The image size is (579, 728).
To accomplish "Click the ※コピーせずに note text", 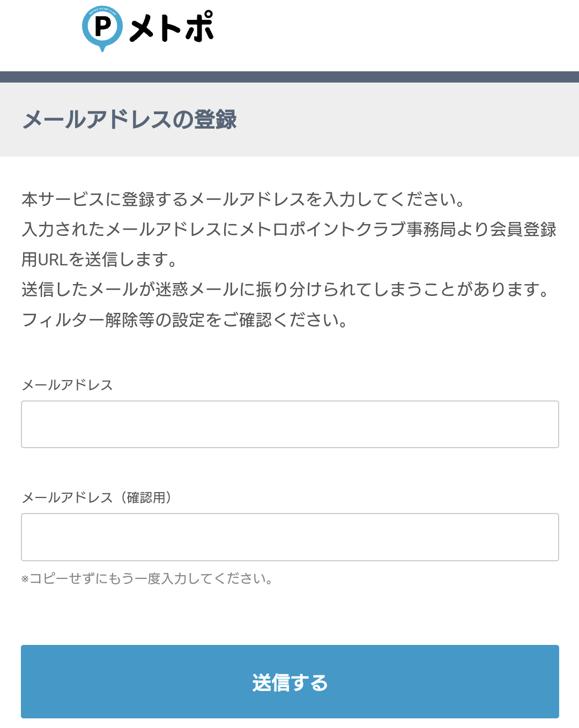I will pos(147,579).
